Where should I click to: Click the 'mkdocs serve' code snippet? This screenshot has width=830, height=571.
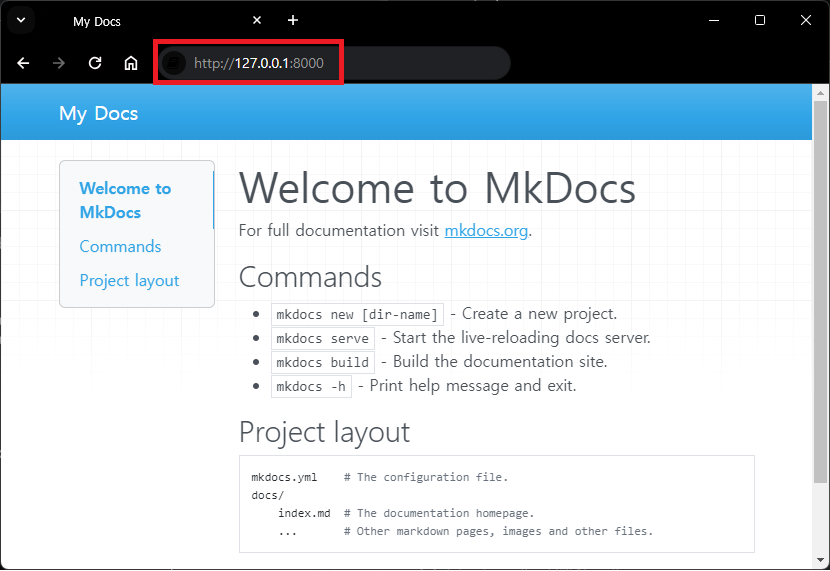[x=322, y=338]
